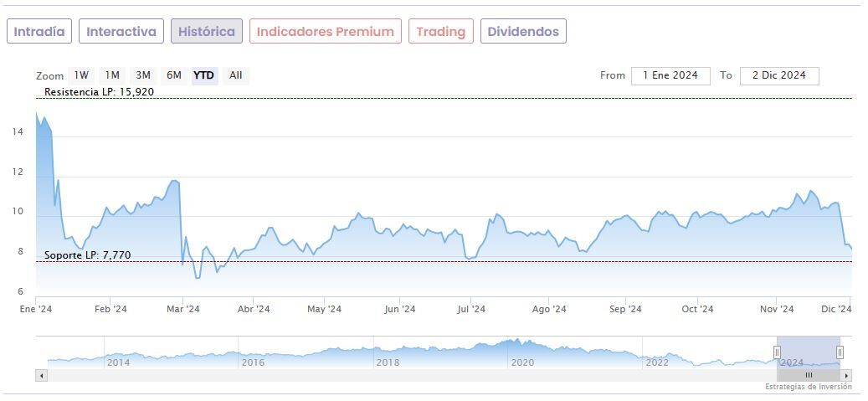This screenshot has height=401, width=868.
Task: Click the right range handle in navigator
Action: pyautogui.click(x=840, y=352)
